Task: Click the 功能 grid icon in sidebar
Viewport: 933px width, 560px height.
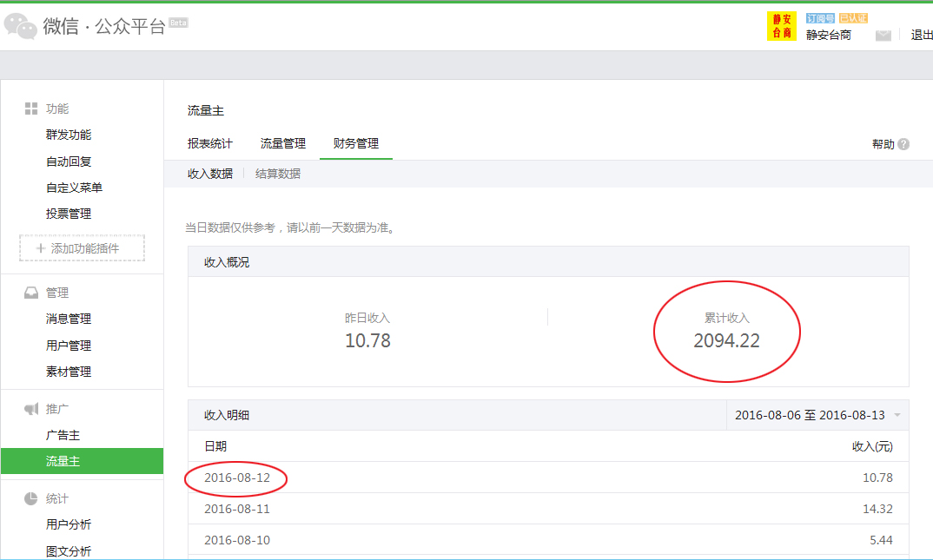Action: [x=31, y=109]
